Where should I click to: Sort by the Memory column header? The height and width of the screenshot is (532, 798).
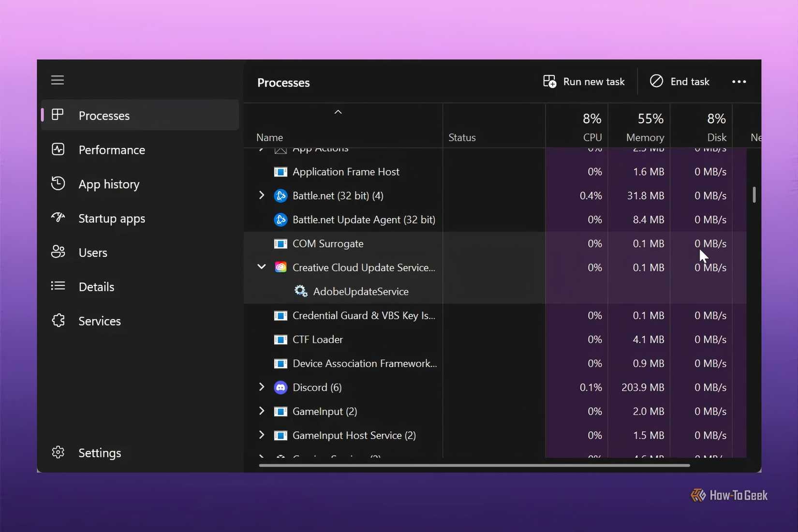tap(639, 126)
